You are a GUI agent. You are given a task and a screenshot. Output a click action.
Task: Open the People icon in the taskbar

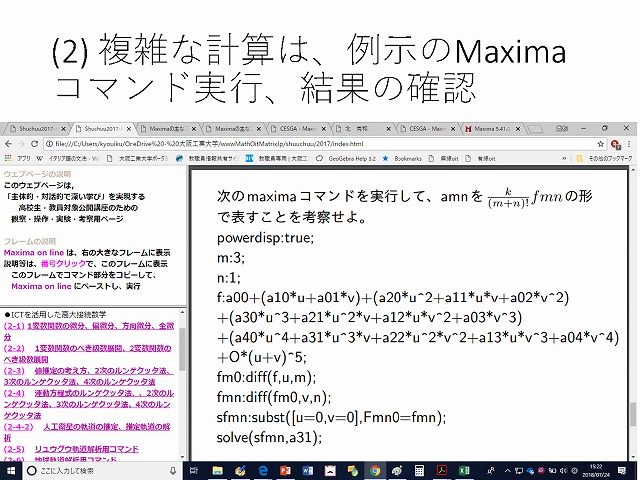click(x=491, y=471)
